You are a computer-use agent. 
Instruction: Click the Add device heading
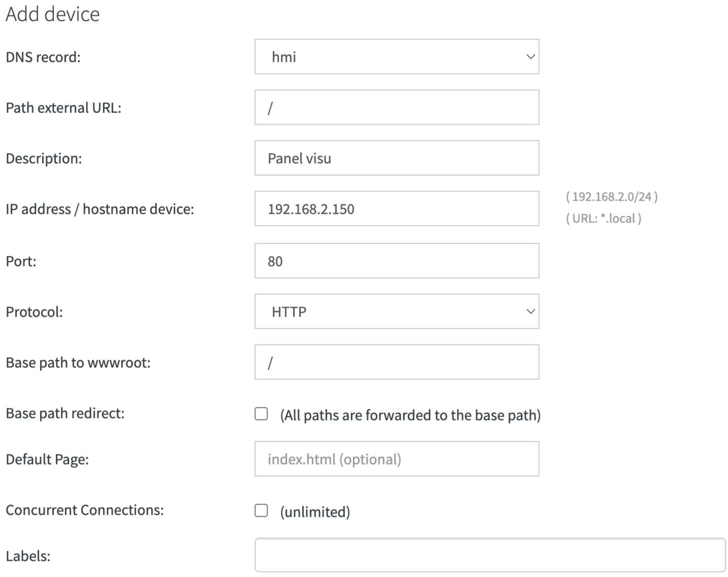pos(52,14)
